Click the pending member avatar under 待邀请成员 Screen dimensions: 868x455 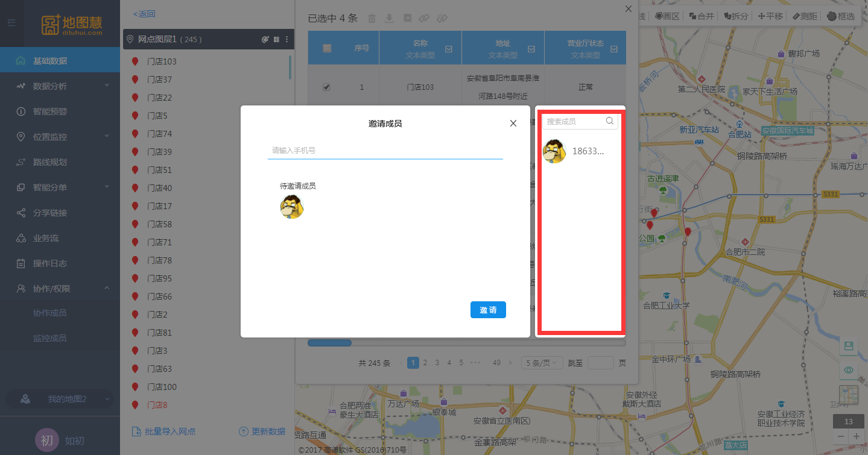pyautogui.click(x=292, y=207)
